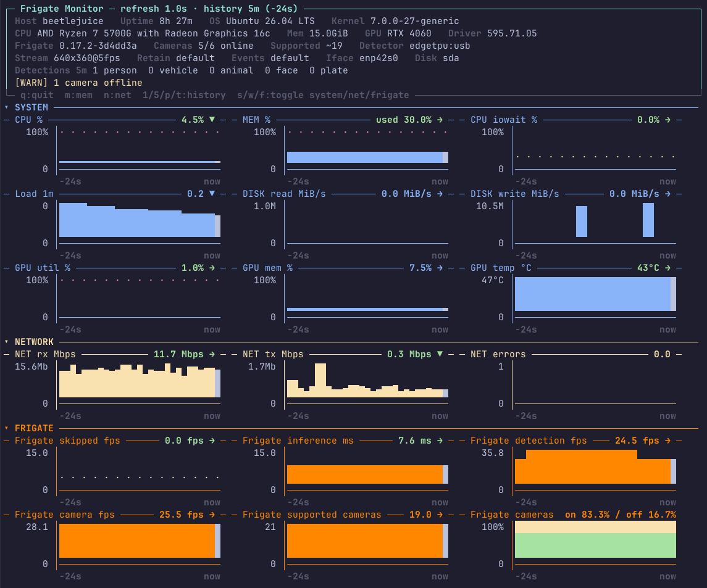Screen dimensions: 707x588
Task: Click the Frigate detection fps title
Action: tap(529, 441)
